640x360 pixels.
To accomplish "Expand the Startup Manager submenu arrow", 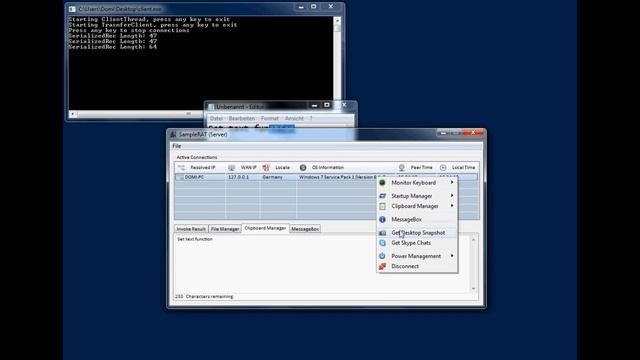I will point(452,196).
